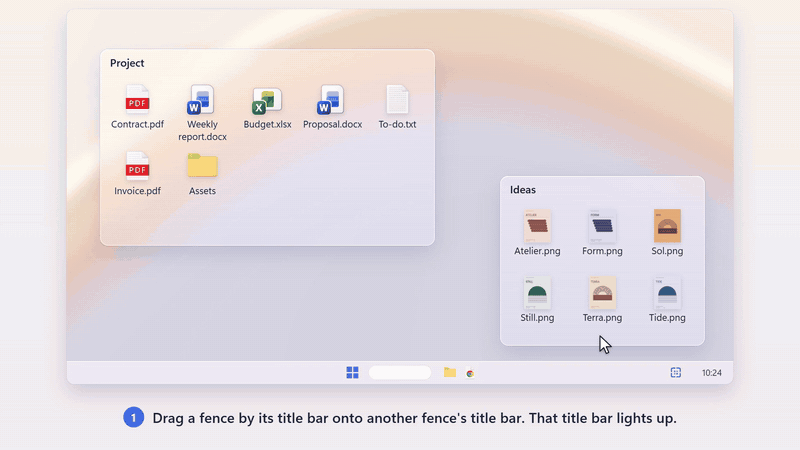Click the Contract.pdf file name

tap(137, 124)
